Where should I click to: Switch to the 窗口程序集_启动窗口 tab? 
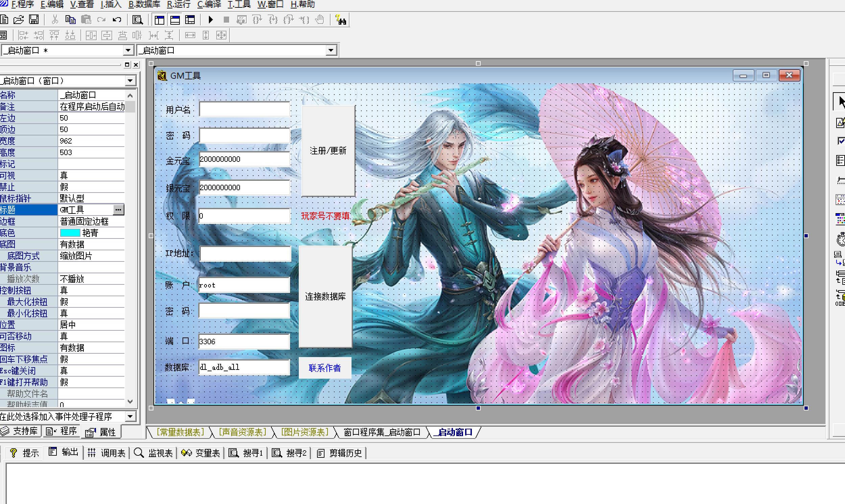pos(382,432)
